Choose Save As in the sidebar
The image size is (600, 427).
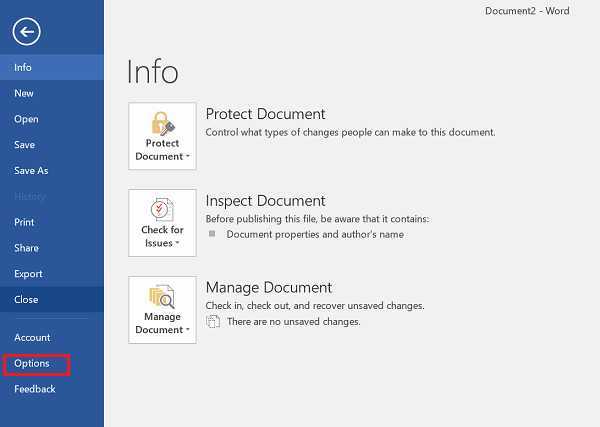click(x=52, y=171)
